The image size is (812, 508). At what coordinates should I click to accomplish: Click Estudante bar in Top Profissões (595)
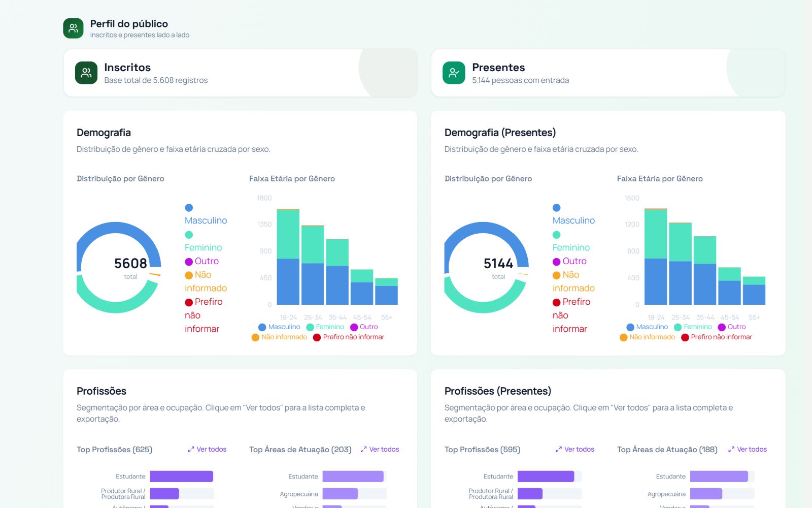click(x=546, y=477)
